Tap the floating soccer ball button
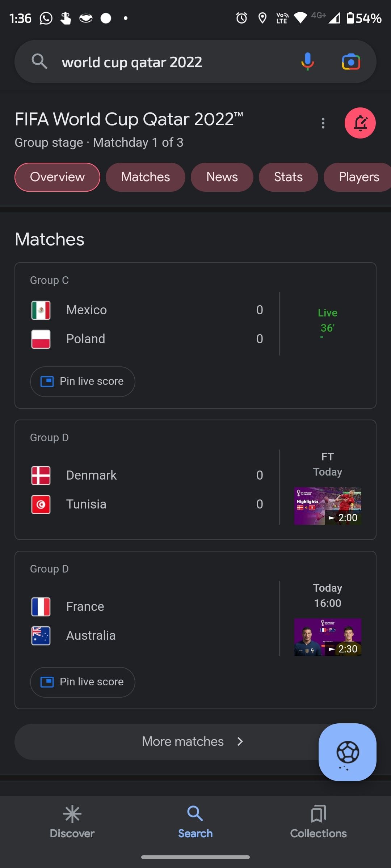Image resolution: width=391 pixels, height=868 pixels. click(347, 752)
